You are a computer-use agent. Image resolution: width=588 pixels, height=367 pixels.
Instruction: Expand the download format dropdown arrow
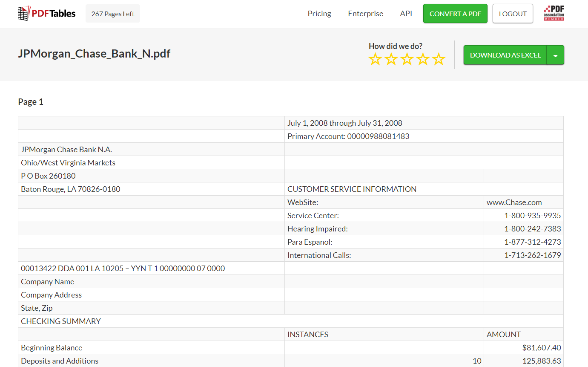point(556,55)
